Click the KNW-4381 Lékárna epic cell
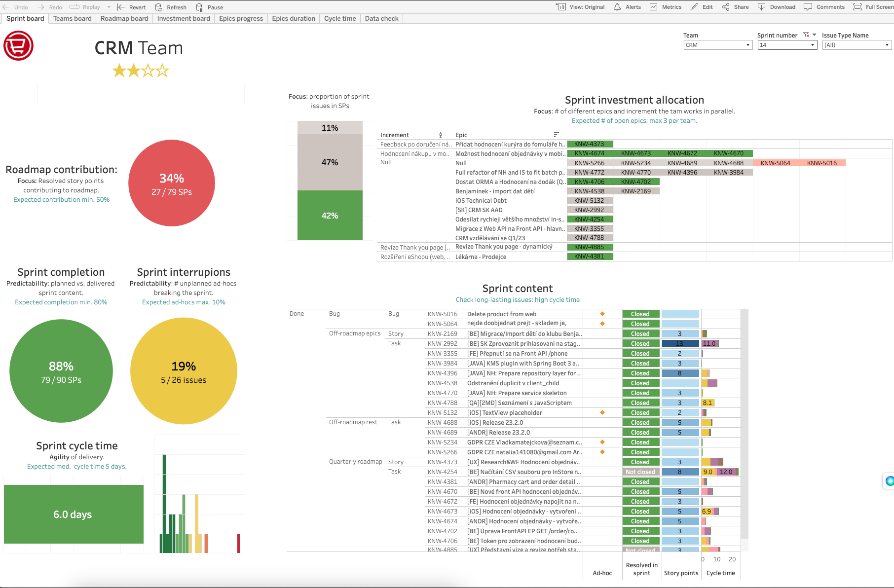The height and width of the screenshot is (588, 894). click(x=590, y=256)
